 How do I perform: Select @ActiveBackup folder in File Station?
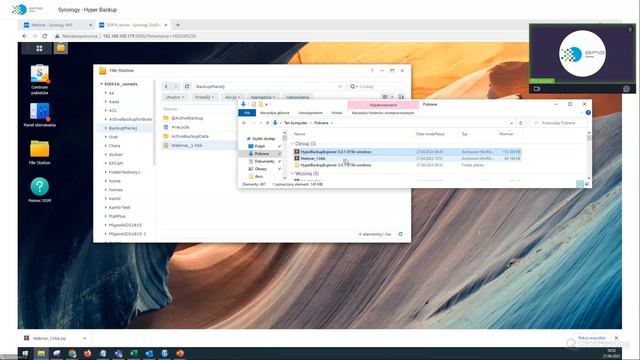pyautogui.click(x=187, y=118)
